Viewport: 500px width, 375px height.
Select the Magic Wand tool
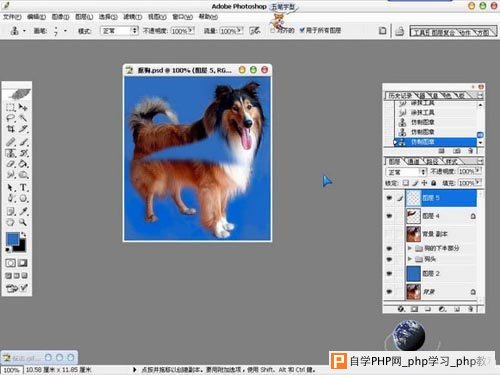[23, 118]
